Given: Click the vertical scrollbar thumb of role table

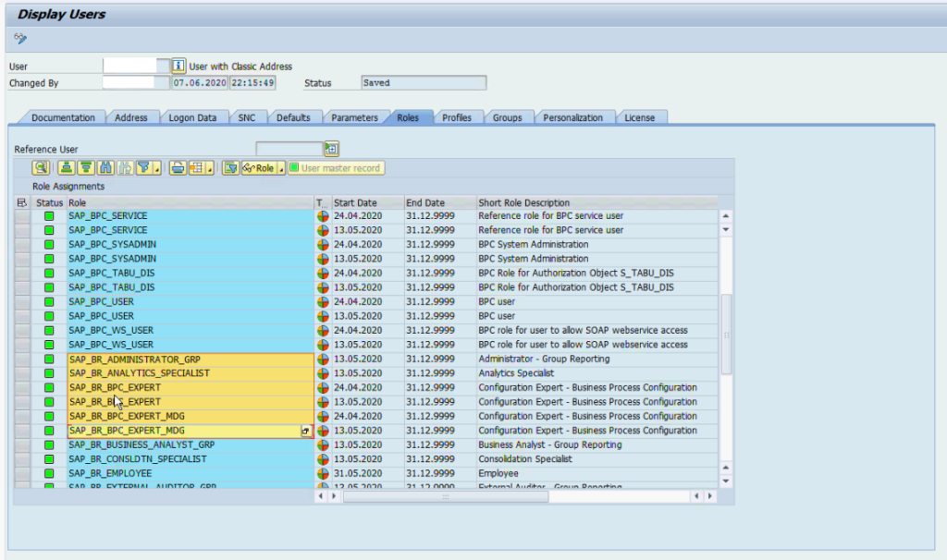Looking at the screenshot, I should pyautogui.click(x=726, y=335).
